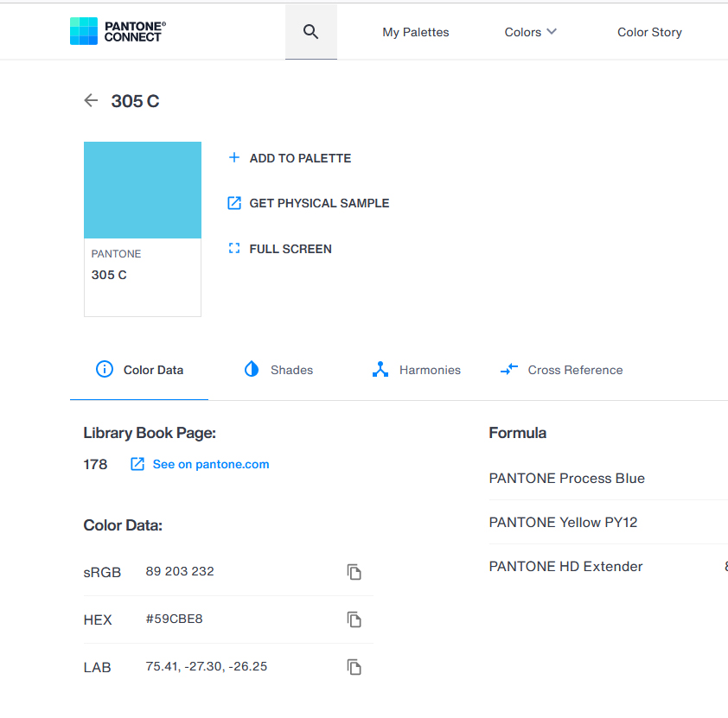This screenshot has width=728, height=718.
Task: Click the sRGB label
Action: (102, 572)
